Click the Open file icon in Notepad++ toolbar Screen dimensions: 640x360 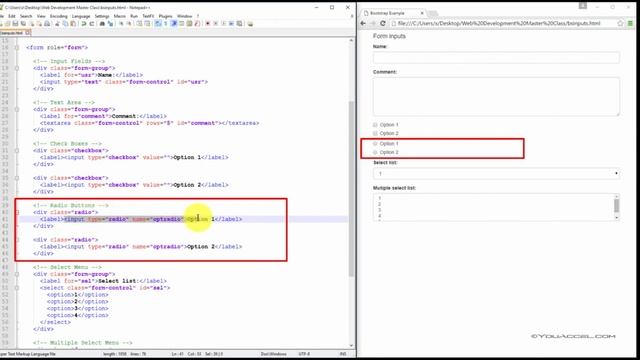[x=7, y=24]
